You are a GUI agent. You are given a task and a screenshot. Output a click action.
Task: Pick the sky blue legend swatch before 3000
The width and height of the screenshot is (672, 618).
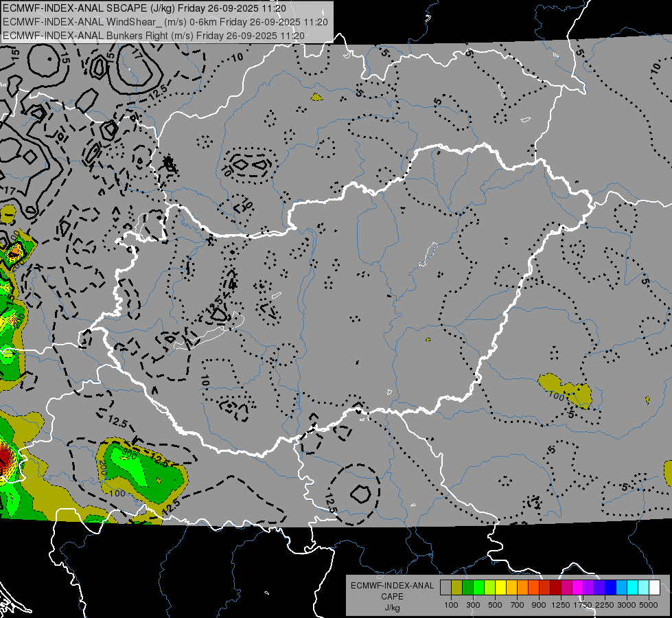[621, 587]
